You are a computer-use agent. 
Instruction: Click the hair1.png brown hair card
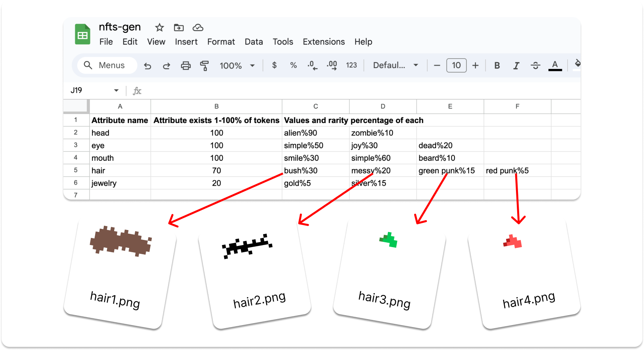pos(120,273)
